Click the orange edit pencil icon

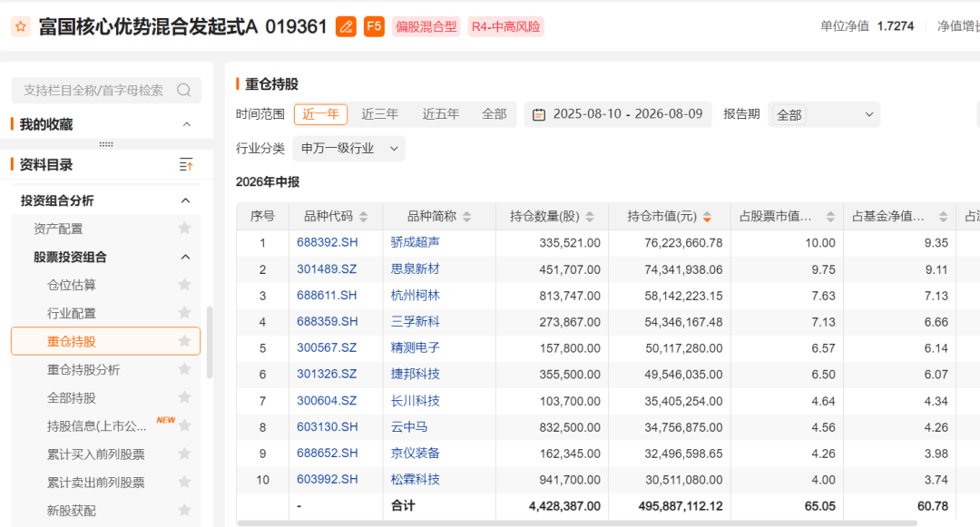(x=347, y=27)
